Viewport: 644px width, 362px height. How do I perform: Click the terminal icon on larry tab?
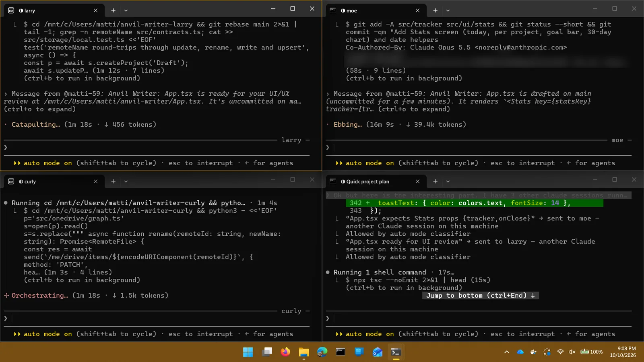tap(11, 10)
